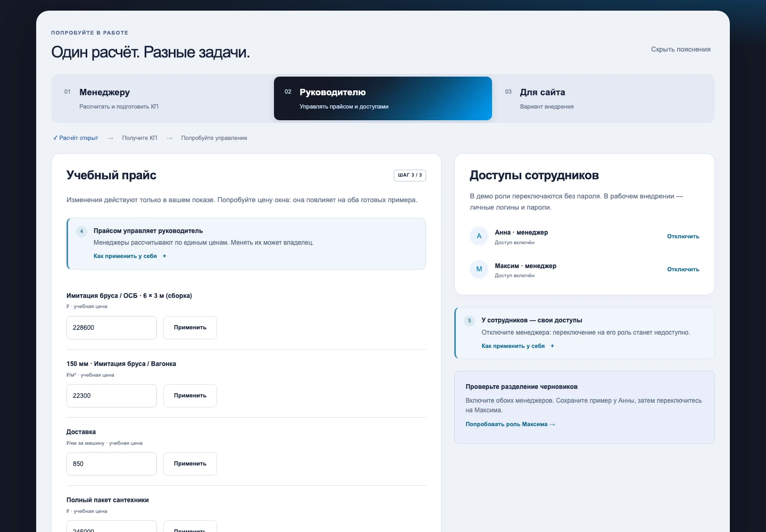The width and height of the screenshot is (766, 532).
Task: Expand Как применить у себя under У сотрудников
Action: coord(518,346)
